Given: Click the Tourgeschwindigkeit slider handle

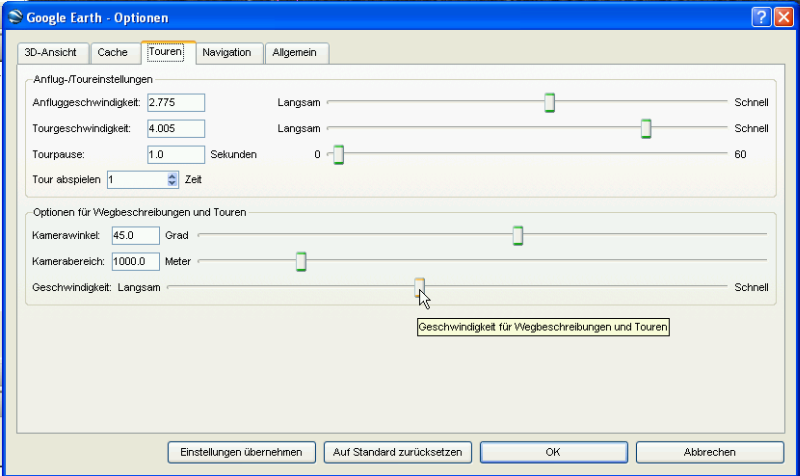Looking at the screenshot, I should (x=646, y=128).
